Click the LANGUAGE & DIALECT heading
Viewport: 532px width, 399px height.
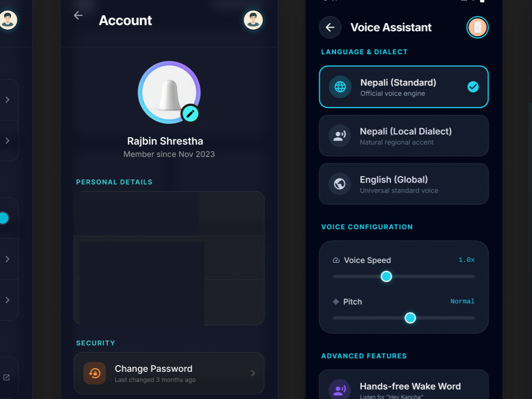364,52
